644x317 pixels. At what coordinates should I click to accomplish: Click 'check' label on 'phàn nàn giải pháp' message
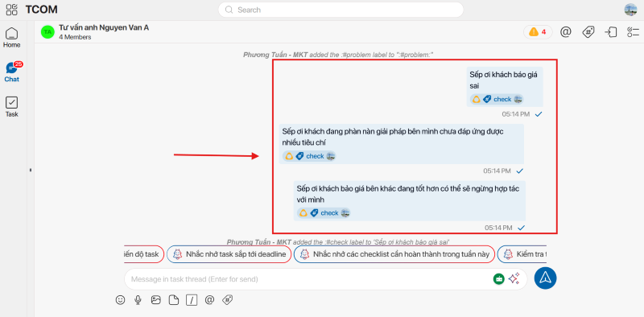point(315,156)
